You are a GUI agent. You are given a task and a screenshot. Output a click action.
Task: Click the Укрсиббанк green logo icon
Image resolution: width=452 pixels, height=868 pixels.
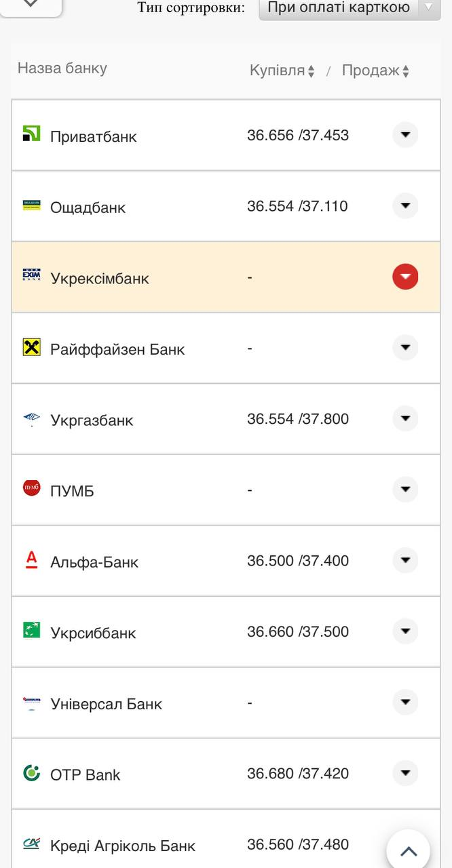[x=32, y=631]
